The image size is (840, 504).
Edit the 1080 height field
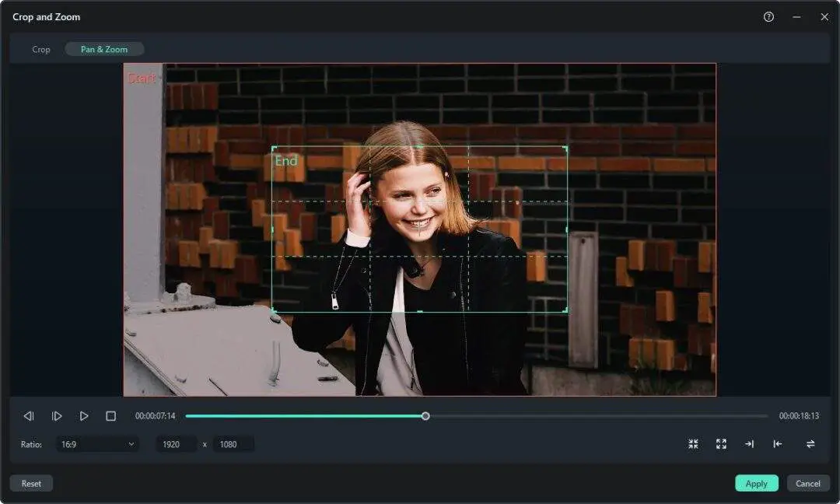[233, 443]
